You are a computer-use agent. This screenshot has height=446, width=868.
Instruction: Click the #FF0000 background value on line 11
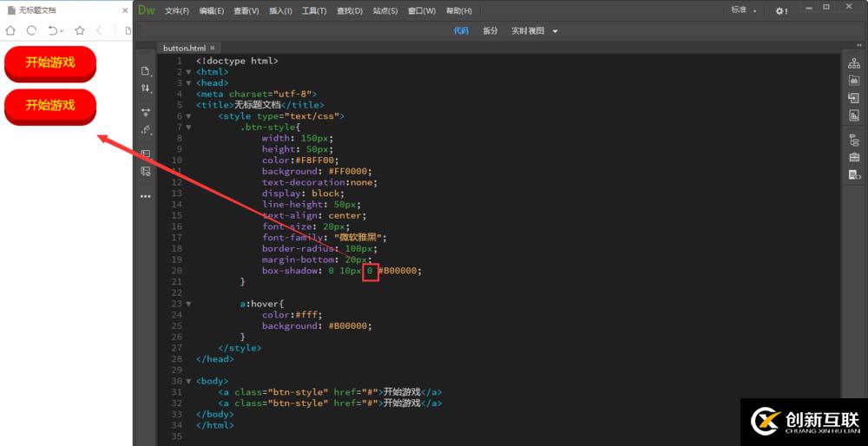click(349, 171)
